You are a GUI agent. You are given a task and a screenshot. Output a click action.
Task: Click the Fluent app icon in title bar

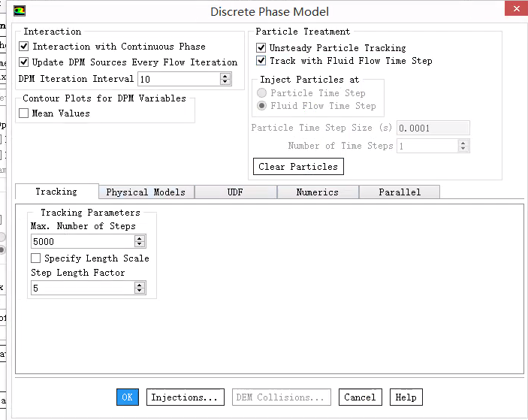point(20,11)
